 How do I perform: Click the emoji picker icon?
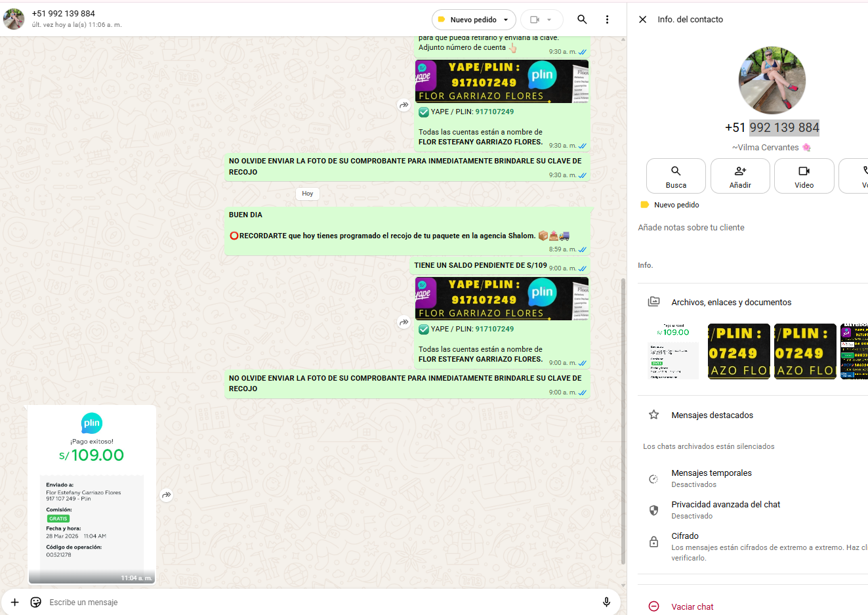(36, 602)
